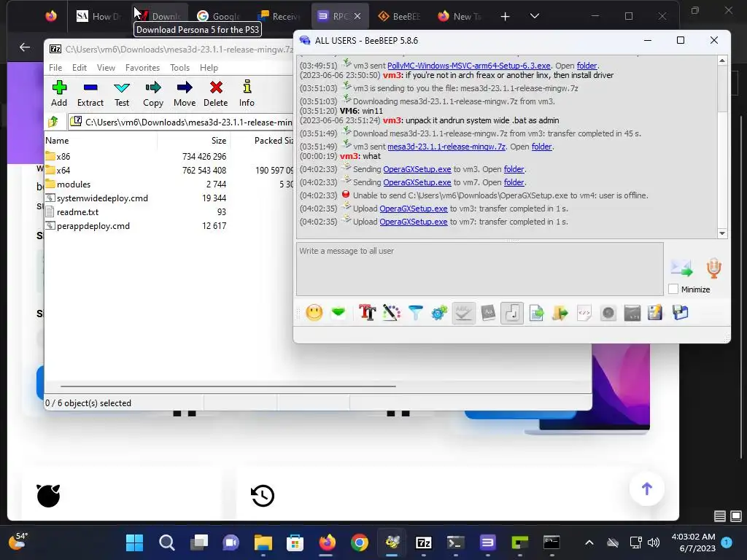Open the Edit menu in 7-Zip
This screenshot has width=747, height=560.
(x=79, y=68)
